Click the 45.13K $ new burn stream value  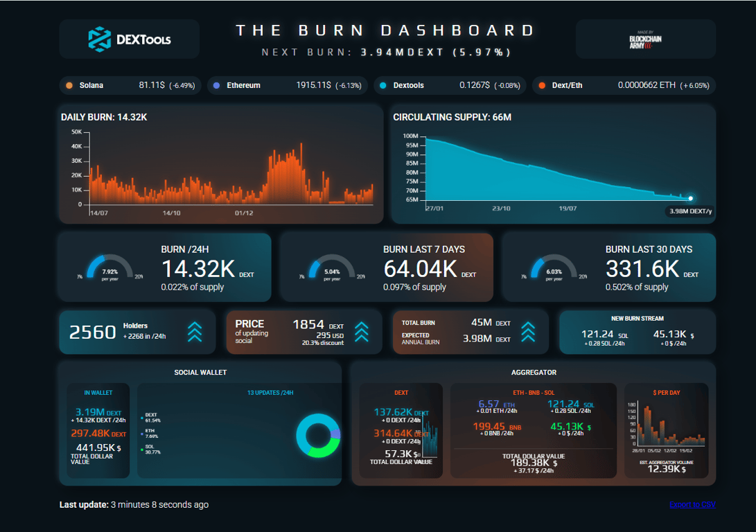tap(674, 334)
